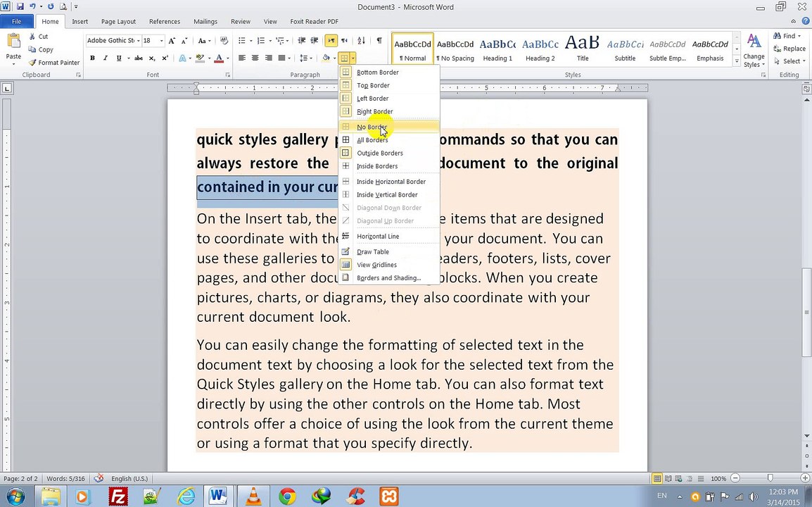Image resolution: width=812 pixels, height=507 pixels.
Task: Open the Font dialog launcher
Action: 228,75
